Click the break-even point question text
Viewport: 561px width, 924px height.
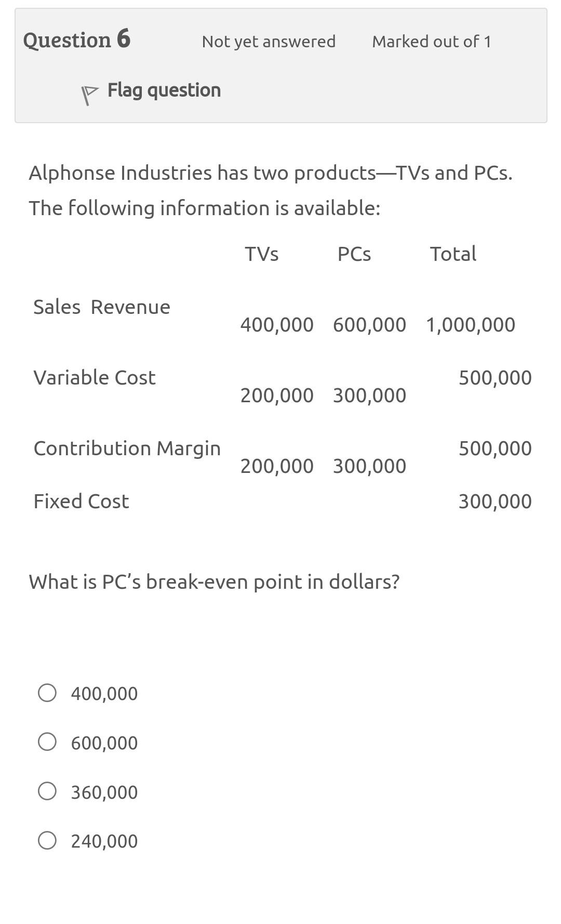click(214, 582)
